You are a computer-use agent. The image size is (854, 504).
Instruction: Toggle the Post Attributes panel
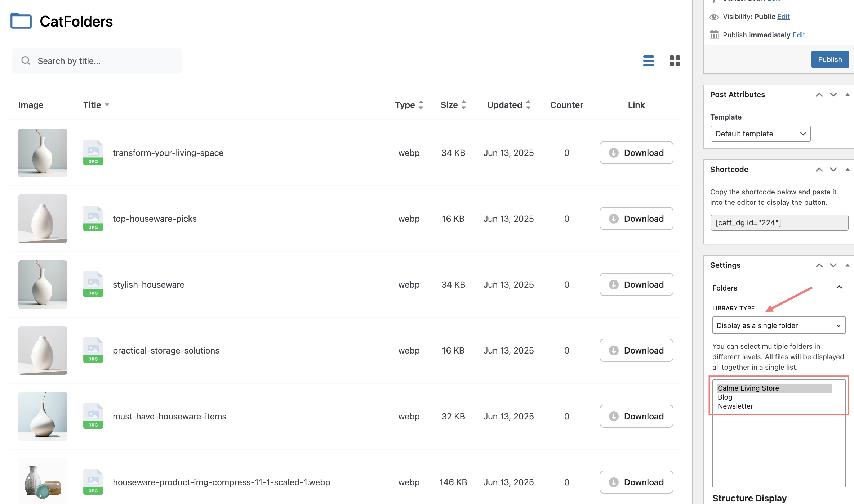(847, 94)
